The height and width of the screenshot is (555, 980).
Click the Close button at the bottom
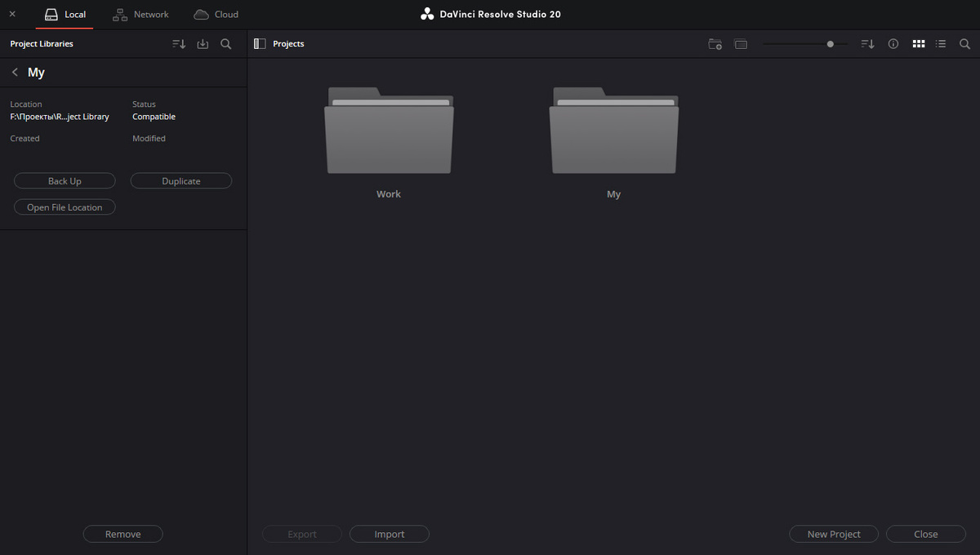click(x=926, y=534)
